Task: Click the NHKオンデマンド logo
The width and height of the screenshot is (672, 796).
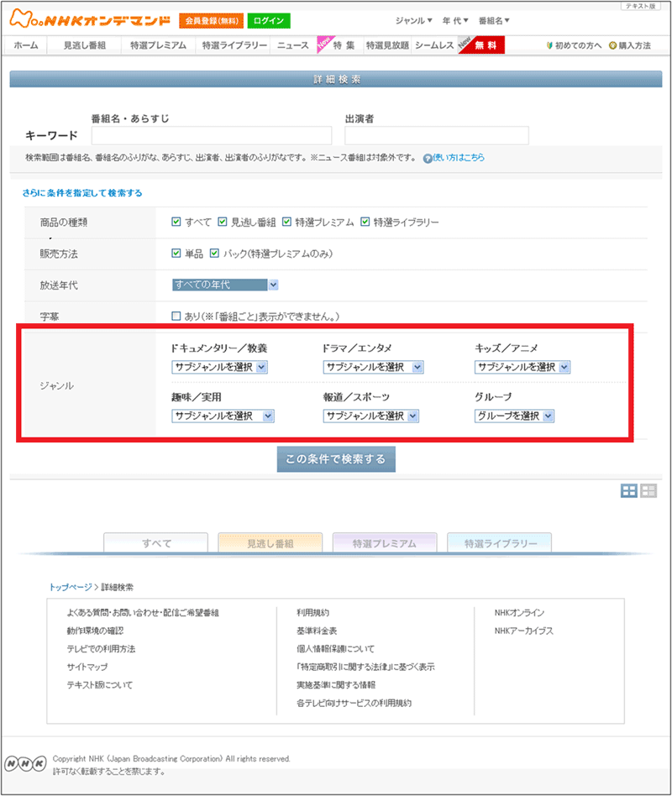Action: click(90, 18)
